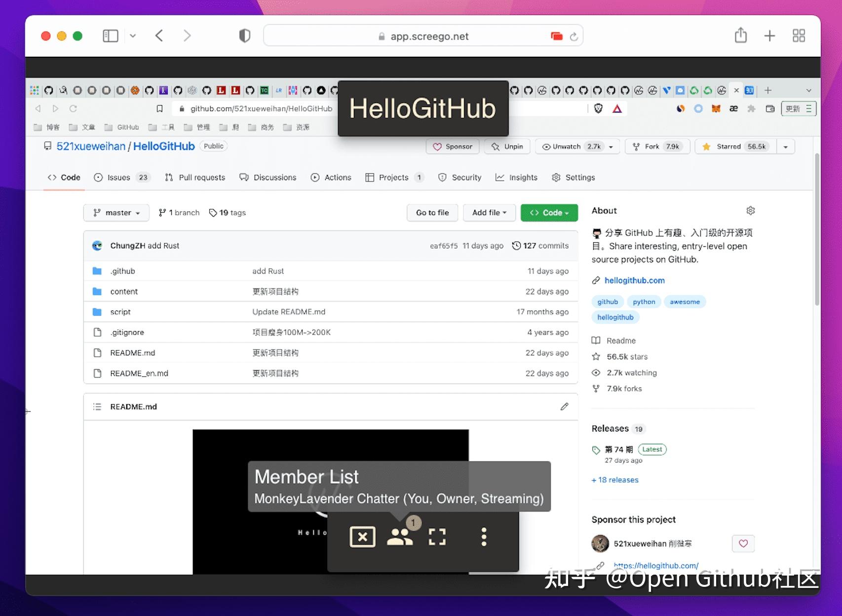Screen dimensions: 842x616
Task: Click the Safari address bar showing app.screego.net
Action: tap(423, 36)
